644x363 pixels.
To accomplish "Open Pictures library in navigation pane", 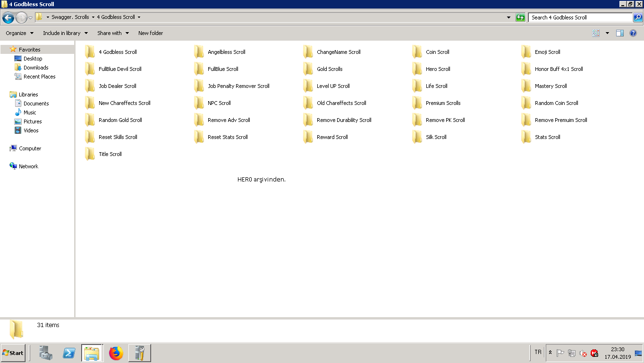I will pyautogui.click(x=33, y=121).
